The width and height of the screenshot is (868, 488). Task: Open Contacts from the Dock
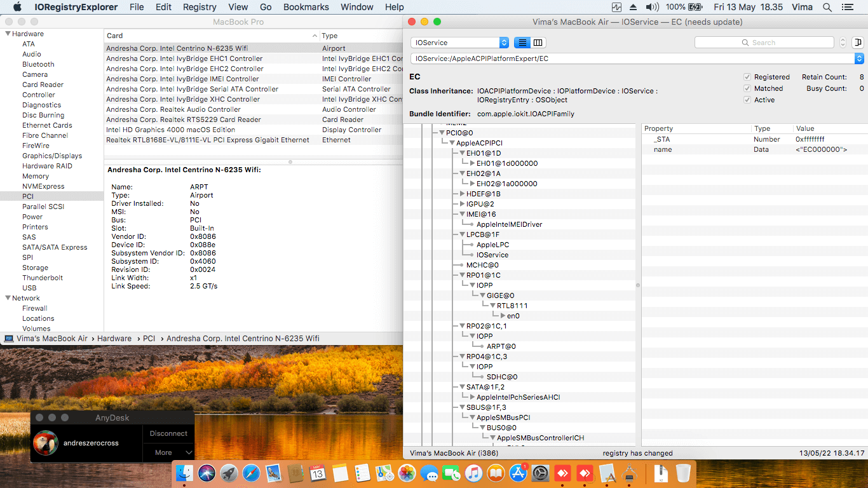(296, 473)
